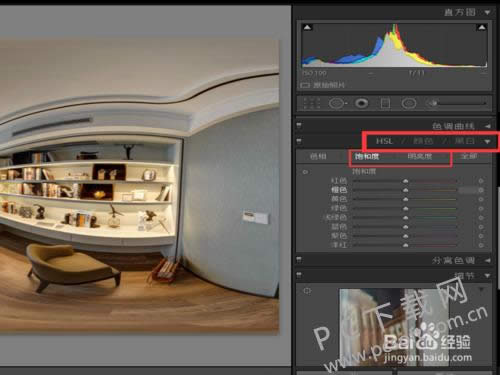Click the 色调曲线 panel title
The image size is (500, 375).
(453, 126)
